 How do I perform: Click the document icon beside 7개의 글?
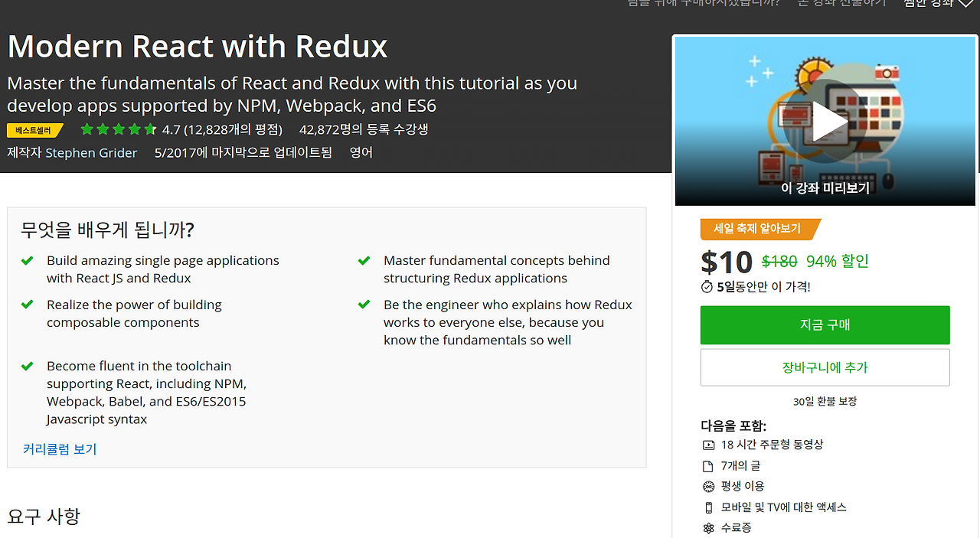(708, 465)
